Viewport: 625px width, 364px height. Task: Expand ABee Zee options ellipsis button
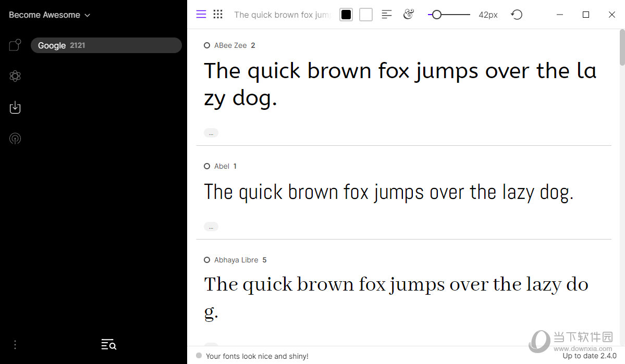tap(211, 133)
